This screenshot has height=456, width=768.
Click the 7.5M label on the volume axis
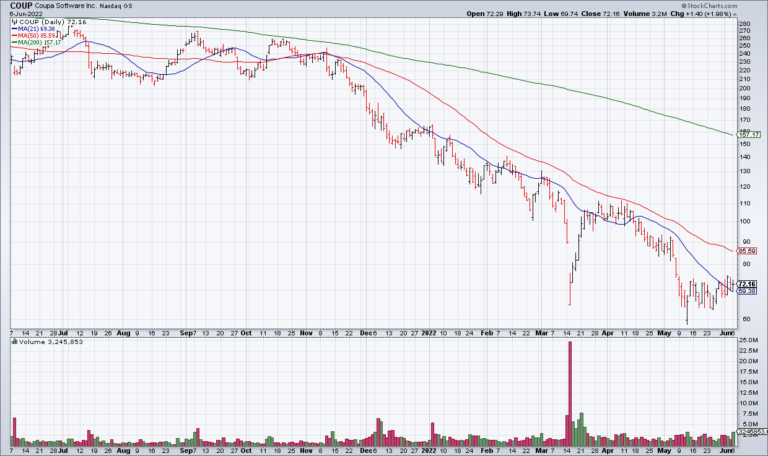[749, 414]
